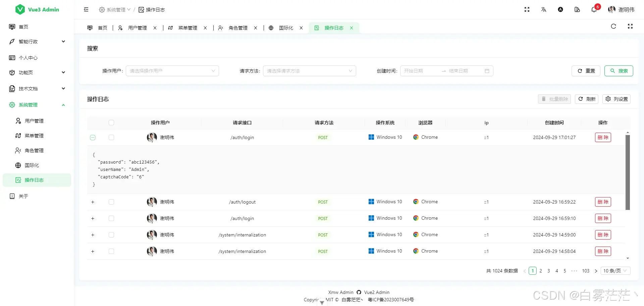The image size is (644, 306).
Task: Click the table's vertical scrollbar thumb
Action: [628, 172]
